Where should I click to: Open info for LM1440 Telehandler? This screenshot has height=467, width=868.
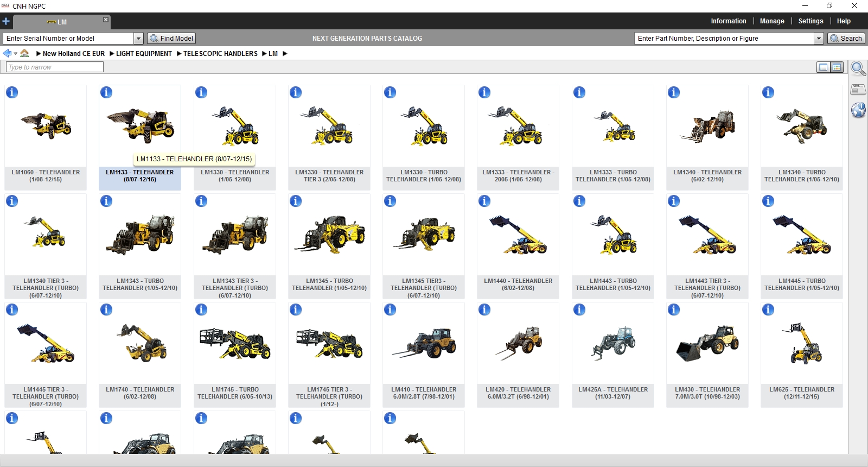[x=484, y=201]
